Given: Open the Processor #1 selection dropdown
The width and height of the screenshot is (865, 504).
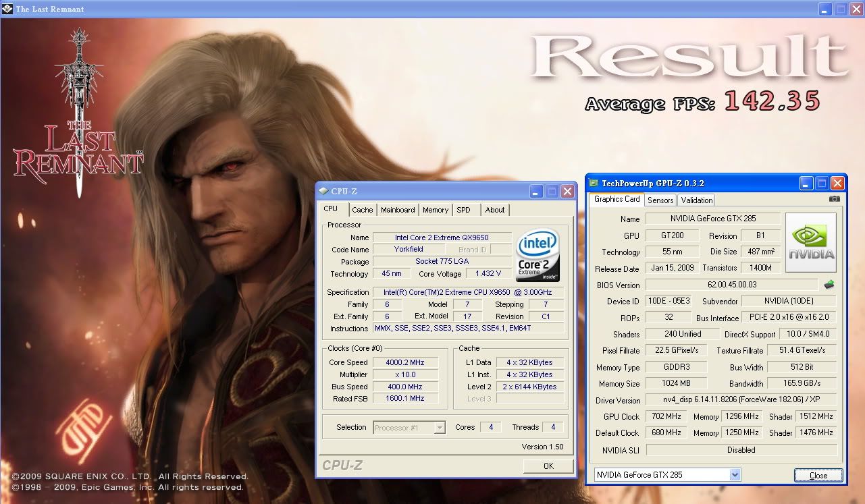Looking at the screenshot, I should point(440,427).
